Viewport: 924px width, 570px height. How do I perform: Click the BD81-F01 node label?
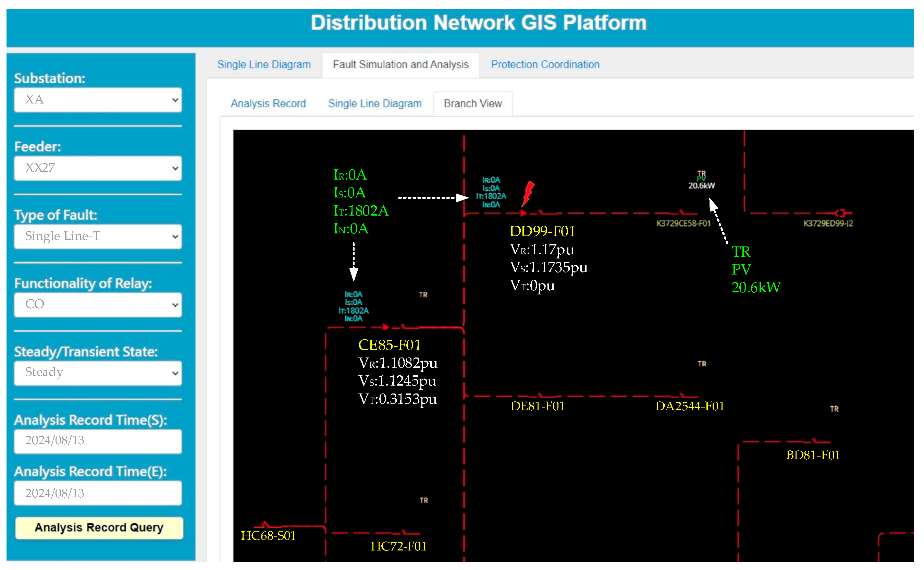point(813,456)
